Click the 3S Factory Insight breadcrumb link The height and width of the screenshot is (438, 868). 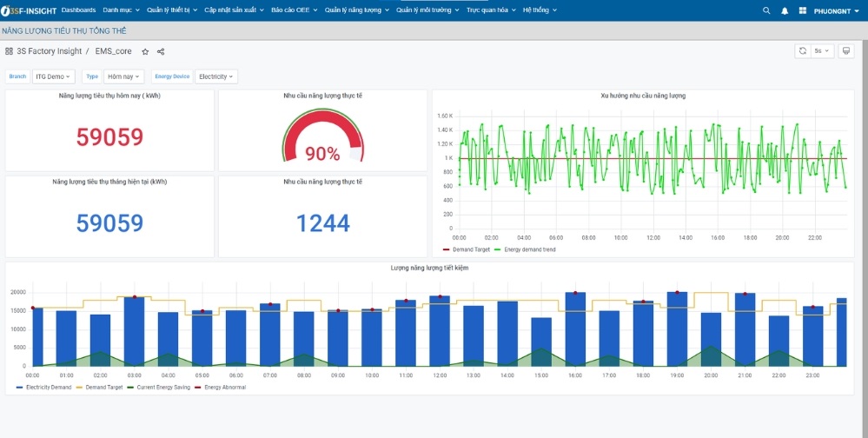[49, 51]
